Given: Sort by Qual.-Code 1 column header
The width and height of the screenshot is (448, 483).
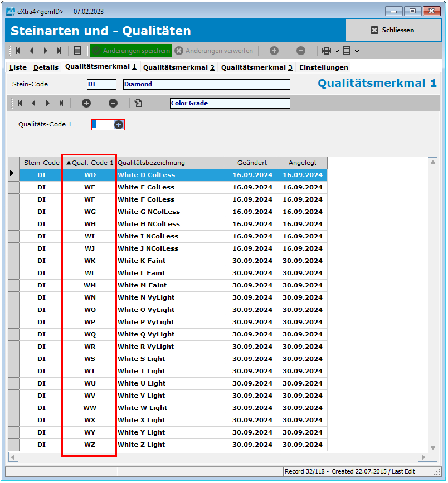Looking at the screenshot, I should pos(90,163).
